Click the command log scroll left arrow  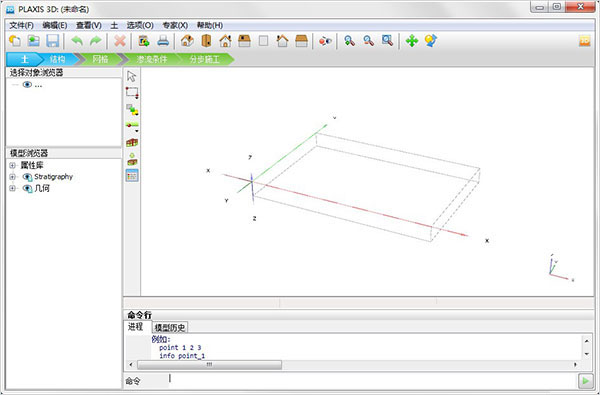pyautogui.click(x=131, y=365)
